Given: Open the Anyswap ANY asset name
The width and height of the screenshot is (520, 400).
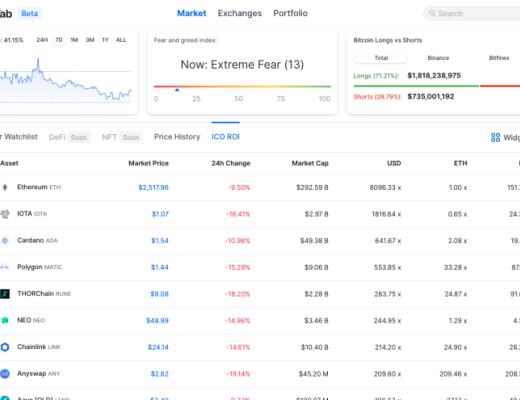Looking at the screenshot, I should (39, 374).
